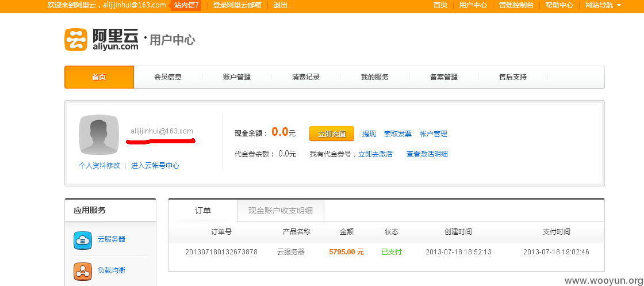The height and width of the screenshot is (286, 644).
Task: Open 帐户管理 link beside balance
Action: pos(434,134)
